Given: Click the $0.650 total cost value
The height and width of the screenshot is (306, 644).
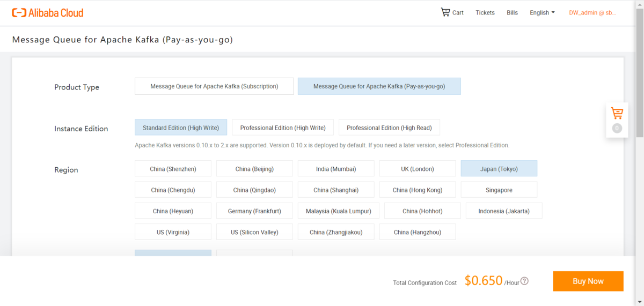Looking at the screenshot, I should 484,280.
